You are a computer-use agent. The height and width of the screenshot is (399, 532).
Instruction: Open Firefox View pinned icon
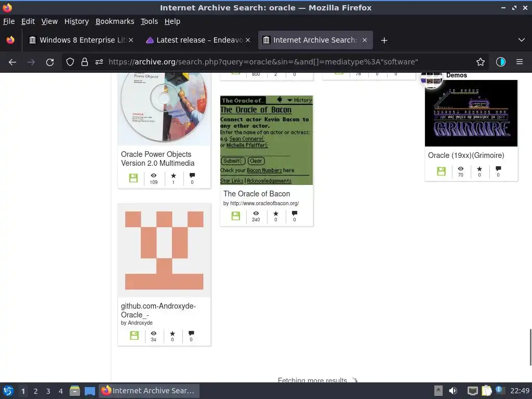coord(10,40)
